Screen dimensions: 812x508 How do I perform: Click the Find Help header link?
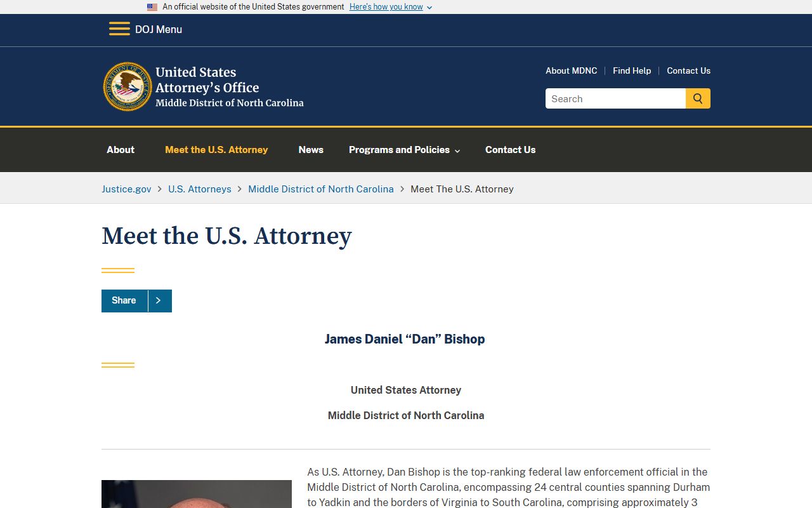[x=632, y=70]
